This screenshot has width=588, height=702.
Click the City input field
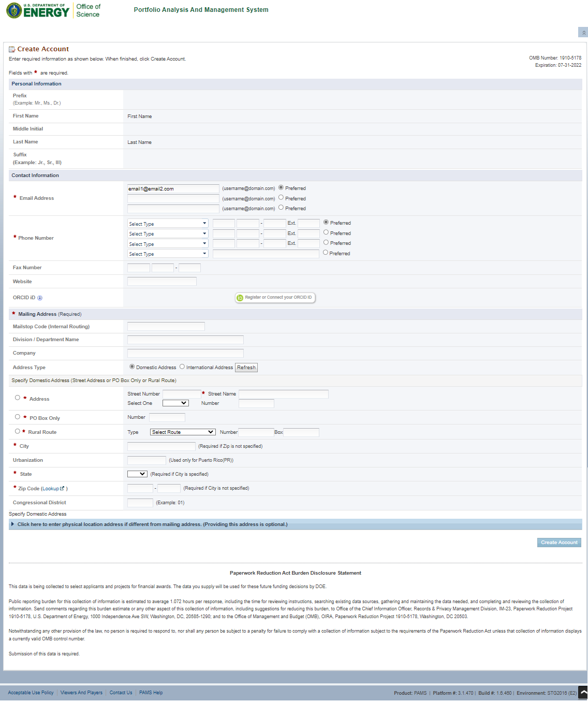(161, 446)
